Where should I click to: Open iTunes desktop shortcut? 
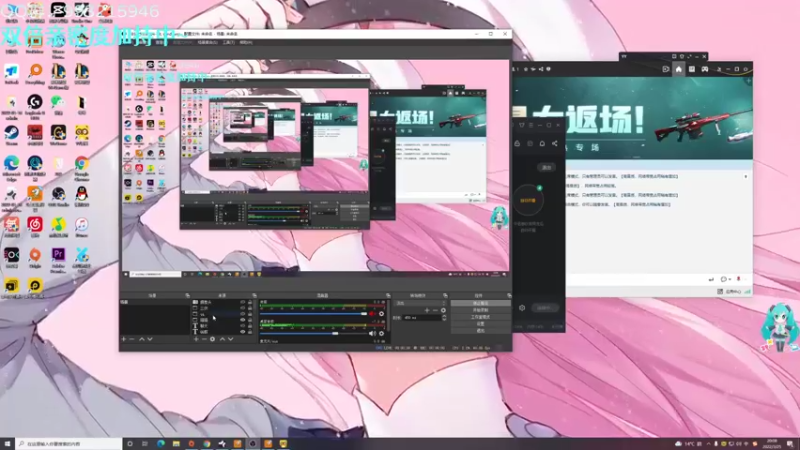click(x=82, y=227)
